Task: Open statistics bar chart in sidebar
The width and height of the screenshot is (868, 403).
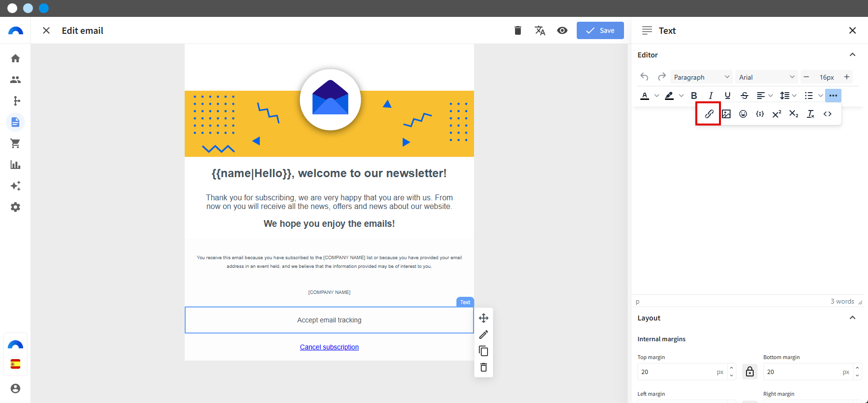Action: pyautogui.click(x=15, y=165)
